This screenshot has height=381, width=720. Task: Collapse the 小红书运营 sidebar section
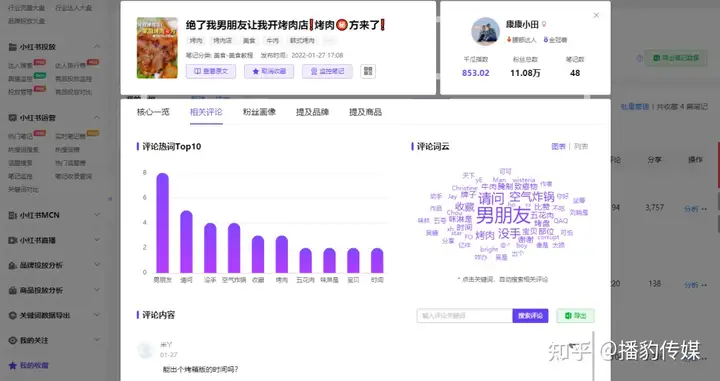pos(97,118)
